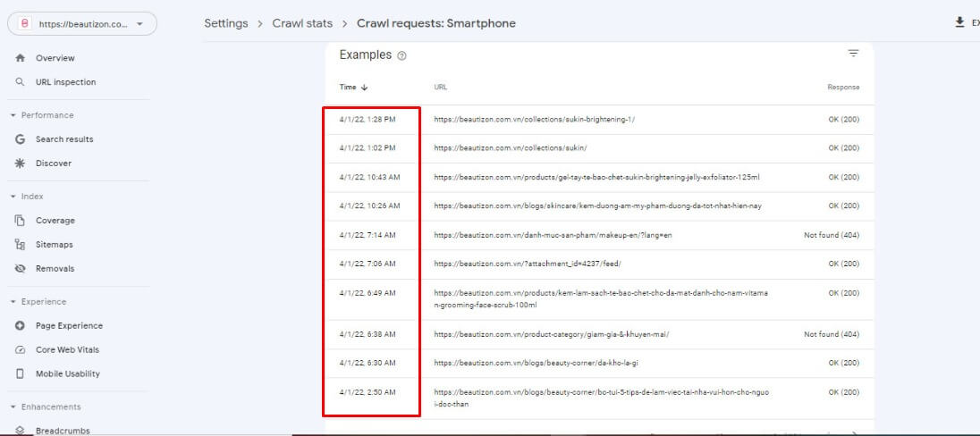The image size is (980, 436).
Task: Sort by Time column arrow
Action: (x=365, y=88)
